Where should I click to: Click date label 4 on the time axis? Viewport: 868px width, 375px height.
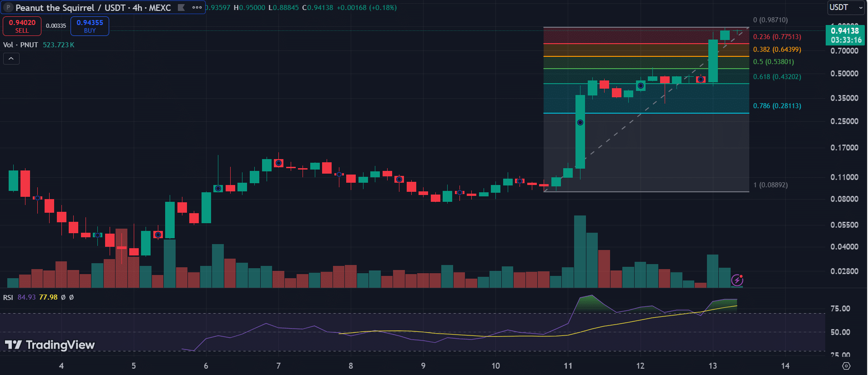coord(61,366)
